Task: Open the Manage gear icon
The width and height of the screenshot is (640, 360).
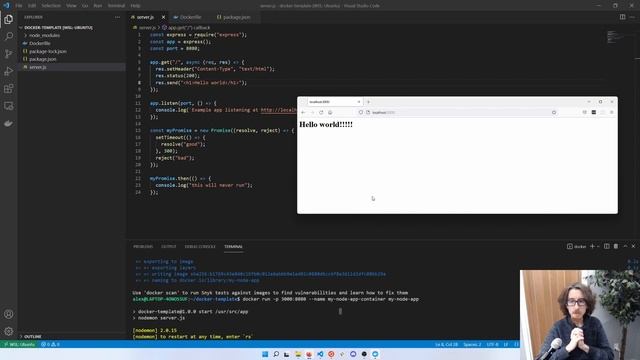Action: [9, 331]
